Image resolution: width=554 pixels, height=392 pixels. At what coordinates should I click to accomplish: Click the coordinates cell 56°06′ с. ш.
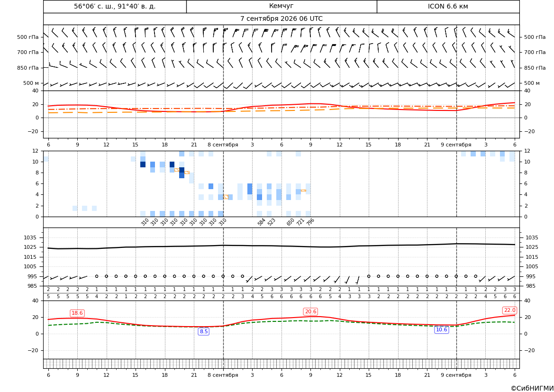[x=115, y=6]
